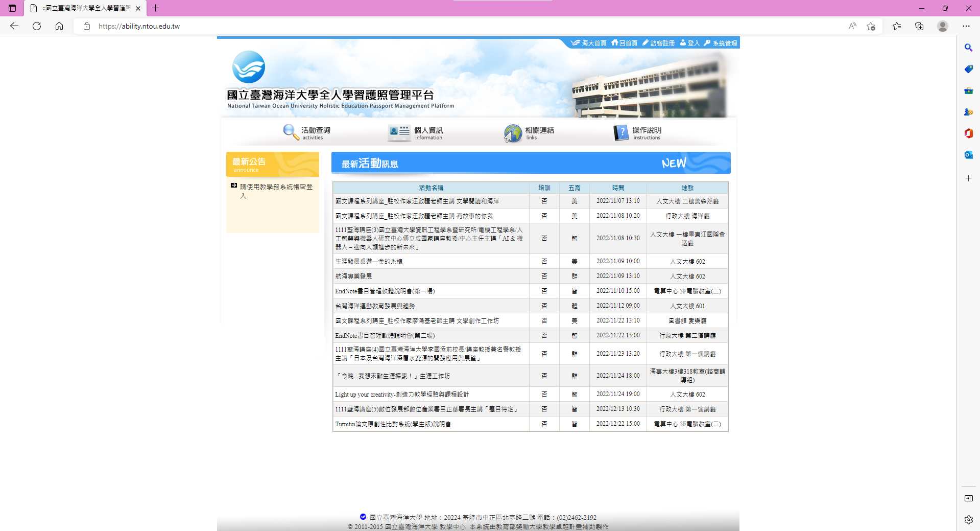This screenshot has width=980, height=531.
Task: Open Settings and more menu
Action: click(x=966, y=26)
